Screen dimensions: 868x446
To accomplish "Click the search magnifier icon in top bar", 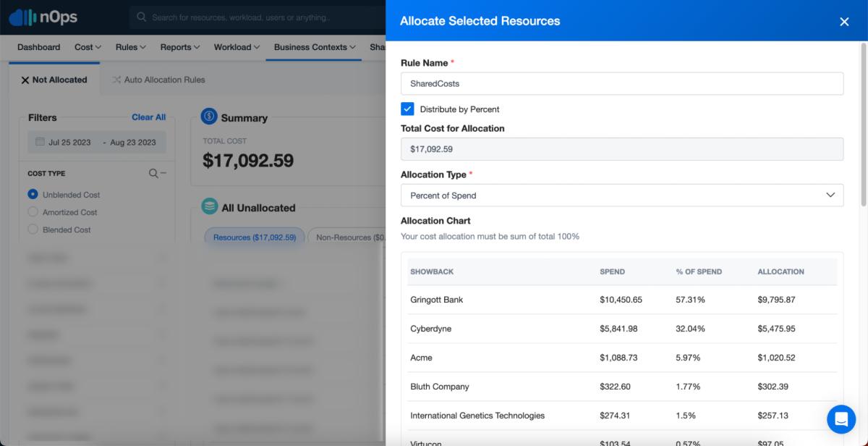I will [x=141, y=17].
